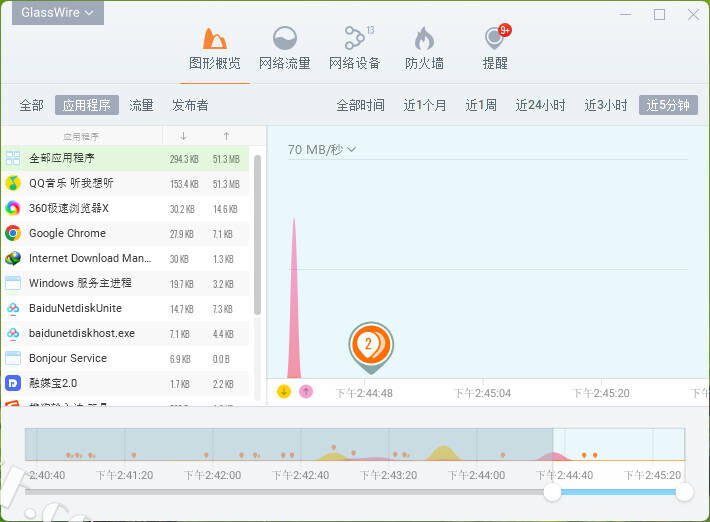Select the QQ音乐 听我想听 row
The height and width of the screenshot is (522, 710).
coord(125,183)
